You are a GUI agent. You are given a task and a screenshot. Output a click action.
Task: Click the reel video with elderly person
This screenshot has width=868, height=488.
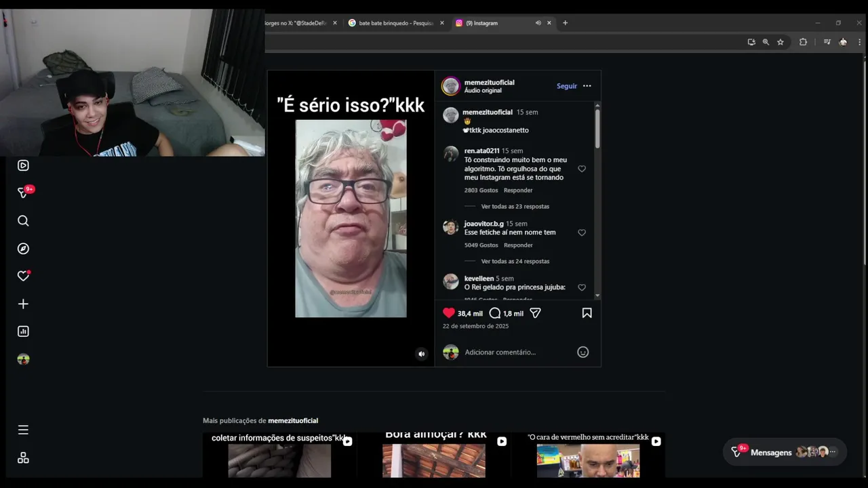351,218
